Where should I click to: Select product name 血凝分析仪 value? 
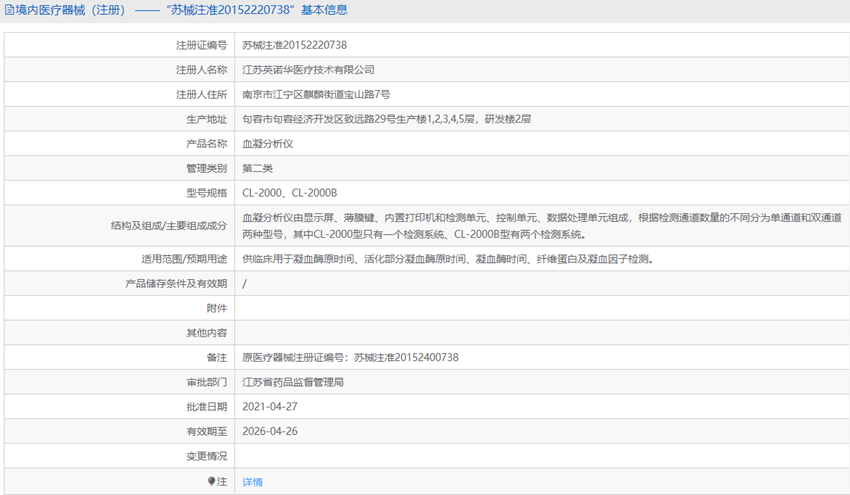pyautogui.click(x=268, y=144)
